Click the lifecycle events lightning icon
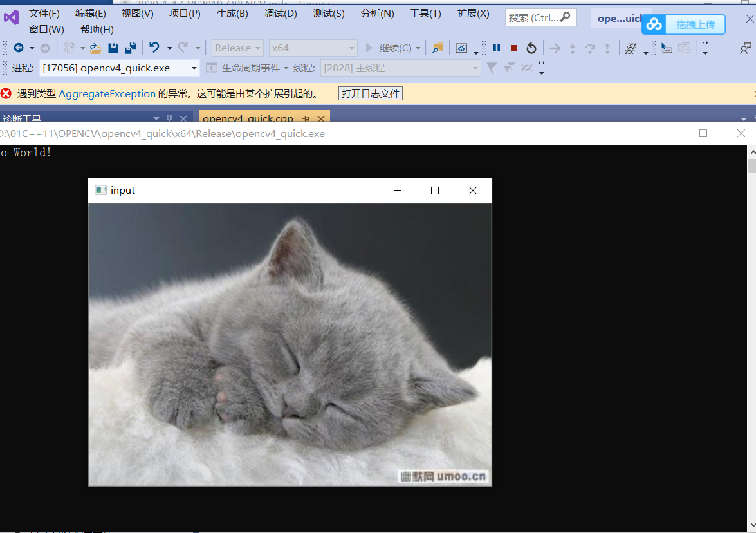756x533 pixels. click(211, 68)
